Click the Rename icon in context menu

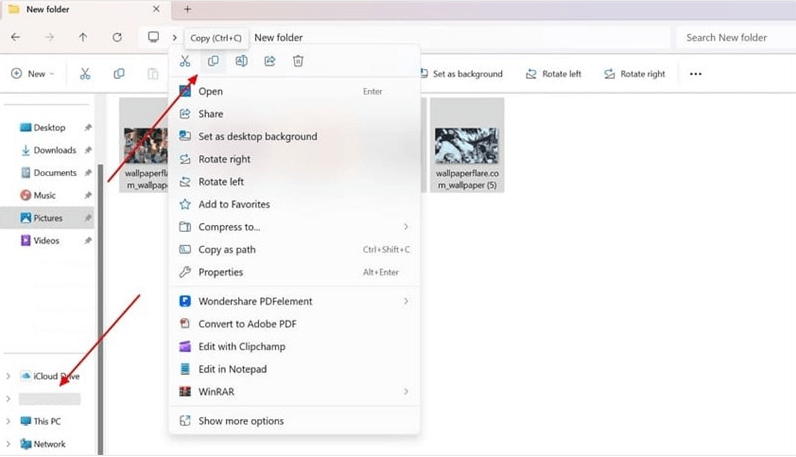coord(241,62)
